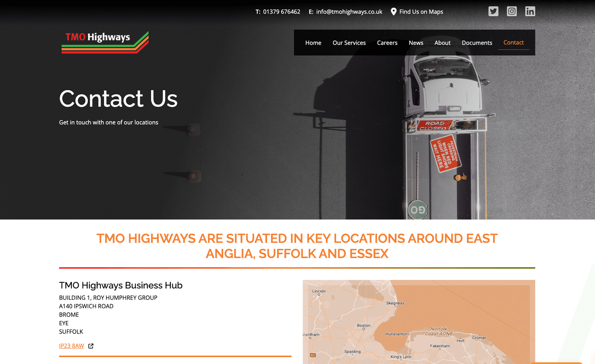Click Boston label on the map
This screenshot has width=595, height=364.
point(364,325)
